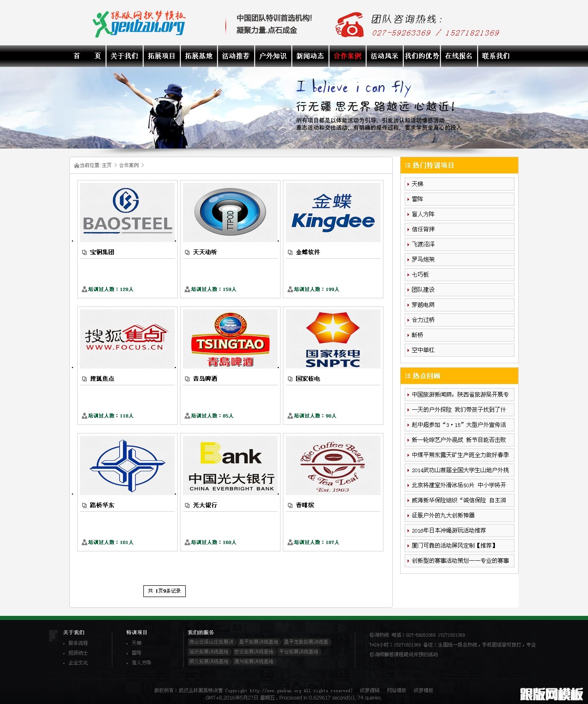The image size is (588, 704).
Task: Open the 光大银行 case title link
Action: pos(205,505)
